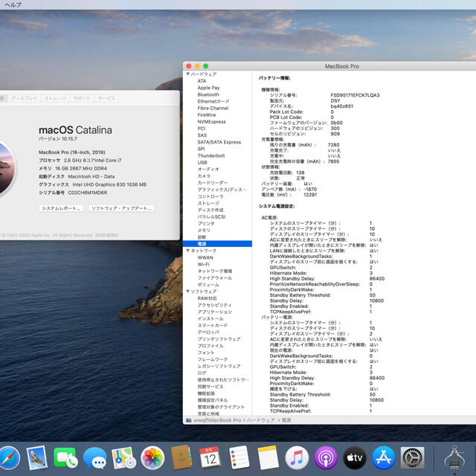Image resolution: width=476 pixels, height=476 pixels.
Task: Collapse the ソフトウェア section
Action: point(188,291)
